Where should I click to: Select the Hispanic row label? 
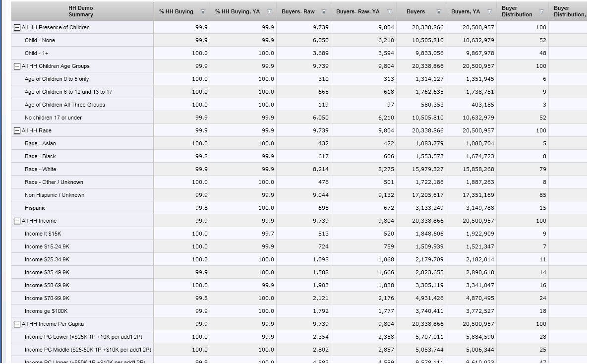35,208
